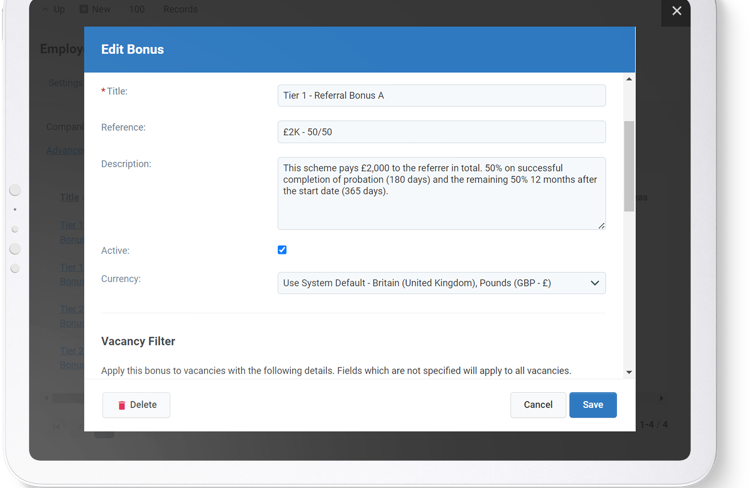
Task: Click the scroll up arrow in dialog
Action: pos(629,79)
